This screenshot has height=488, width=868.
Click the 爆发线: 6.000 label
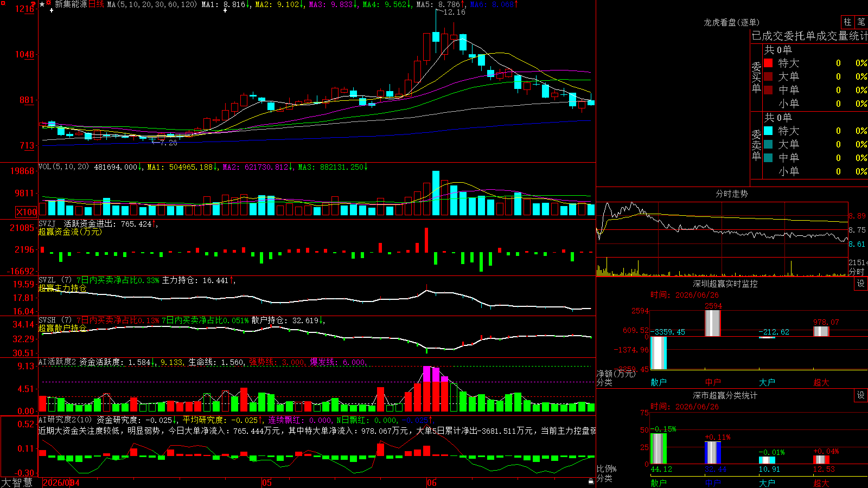click(337, 362)
